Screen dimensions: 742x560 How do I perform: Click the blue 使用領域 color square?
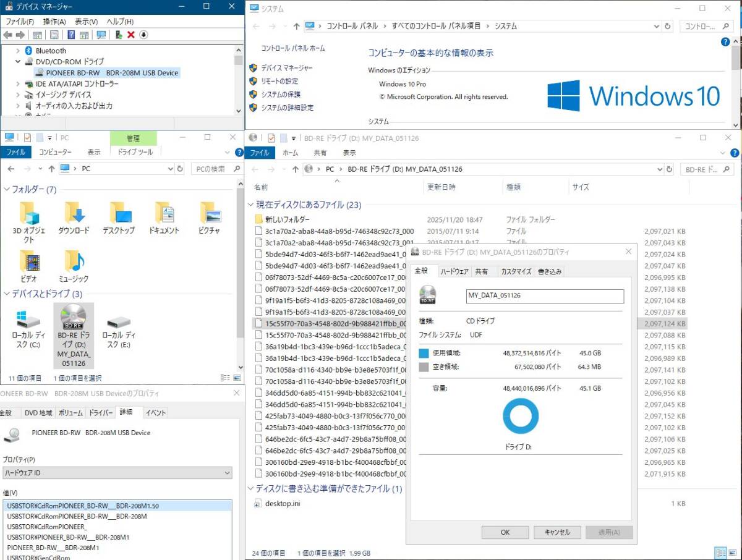[424, 353]
